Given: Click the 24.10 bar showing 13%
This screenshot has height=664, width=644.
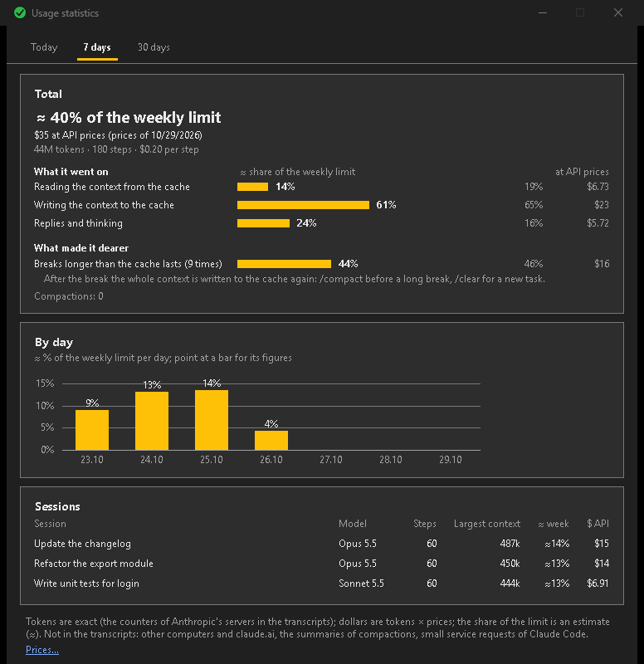Looking at the screenshot, I should 152,421.
